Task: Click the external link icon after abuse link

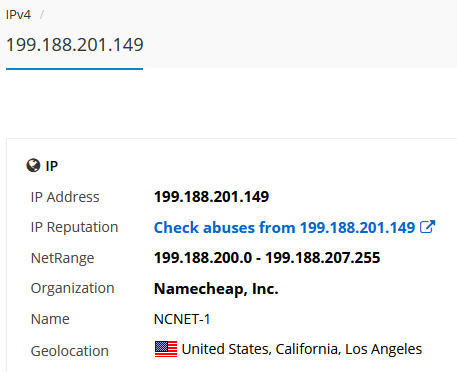Action: click(x=428, y=227)
